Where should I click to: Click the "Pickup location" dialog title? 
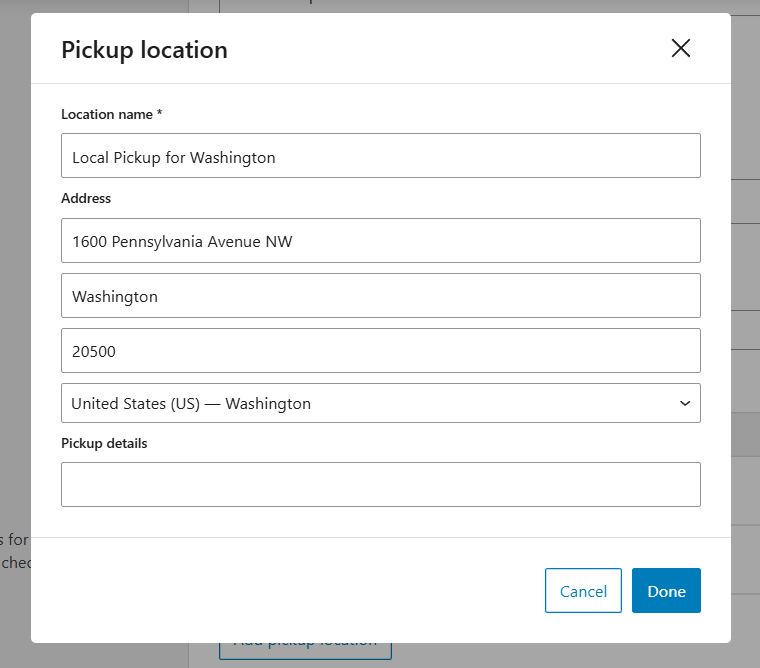(144, 49)
